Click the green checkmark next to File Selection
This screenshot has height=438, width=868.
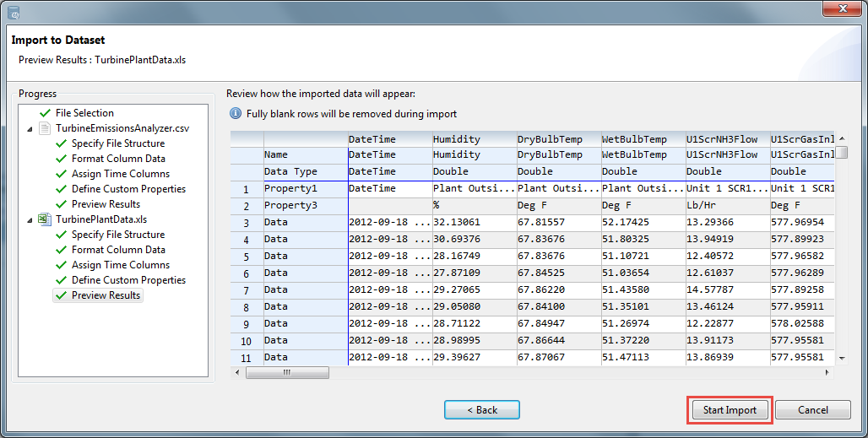point(45,113)
